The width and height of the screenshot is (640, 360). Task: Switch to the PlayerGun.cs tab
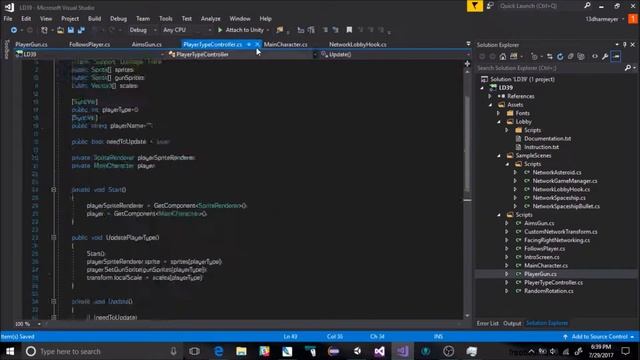[31, 44]
